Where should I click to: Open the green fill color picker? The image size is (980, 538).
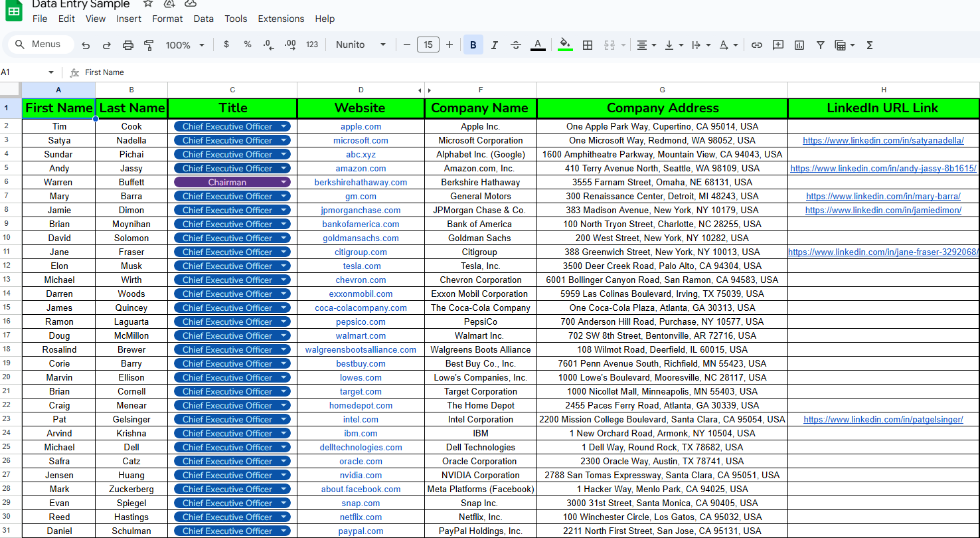tap(565, 45)
